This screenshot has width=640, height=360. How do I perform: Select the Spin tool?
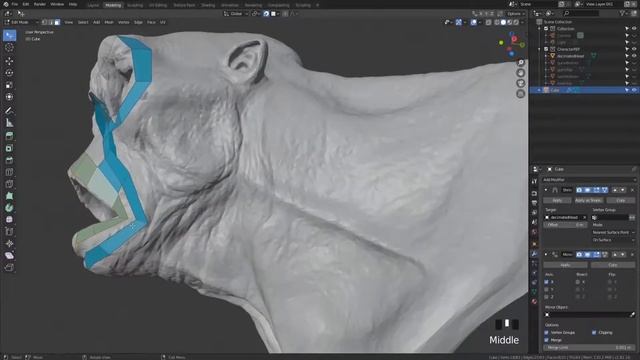(9, 208)
